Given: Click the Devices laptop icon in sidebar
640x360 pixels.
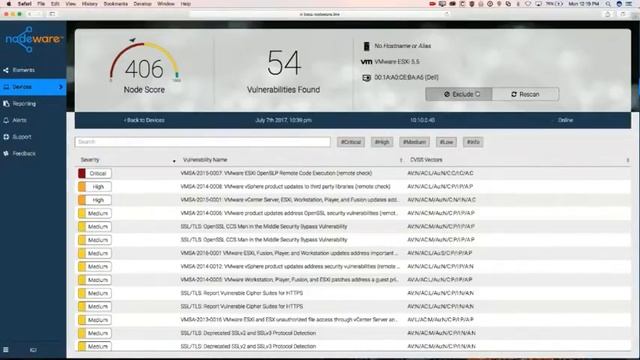Looking at the screenshot, I should [x=6, y=87].
